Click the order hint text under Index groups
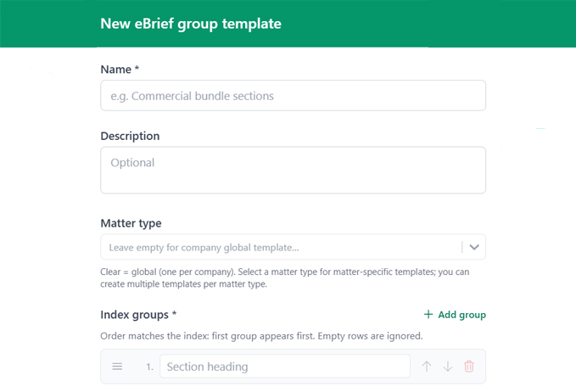This screenshot has width=576, height=392. pyautogui.click(x=261, y=336)
